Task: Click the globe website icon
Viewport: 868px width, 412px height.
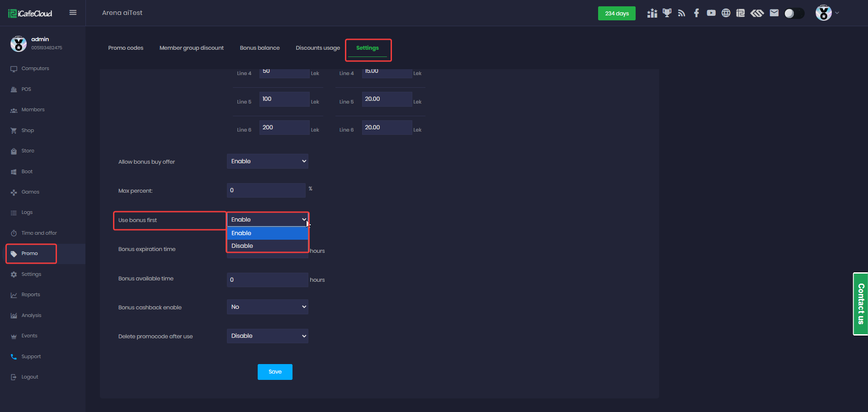Action: pyautogui.click(x=726, y=13)
